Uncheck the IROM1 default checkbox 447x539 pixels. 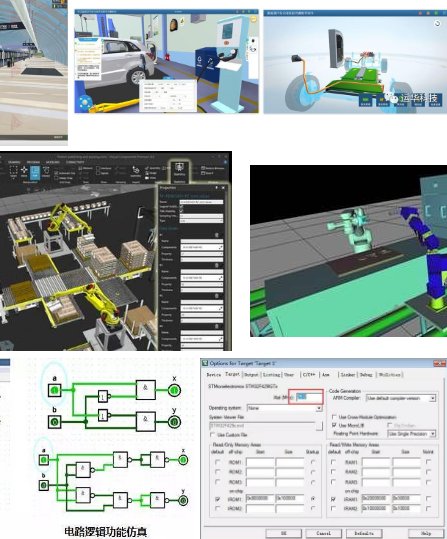click(218, 499)
